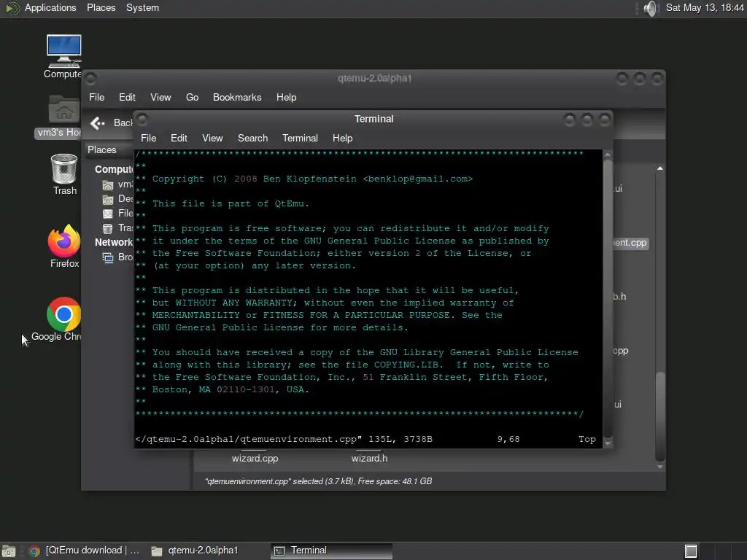Open the Terminal menu in Terminal menubar
This screenshot has width=747, height=560.
coord(300,138)
